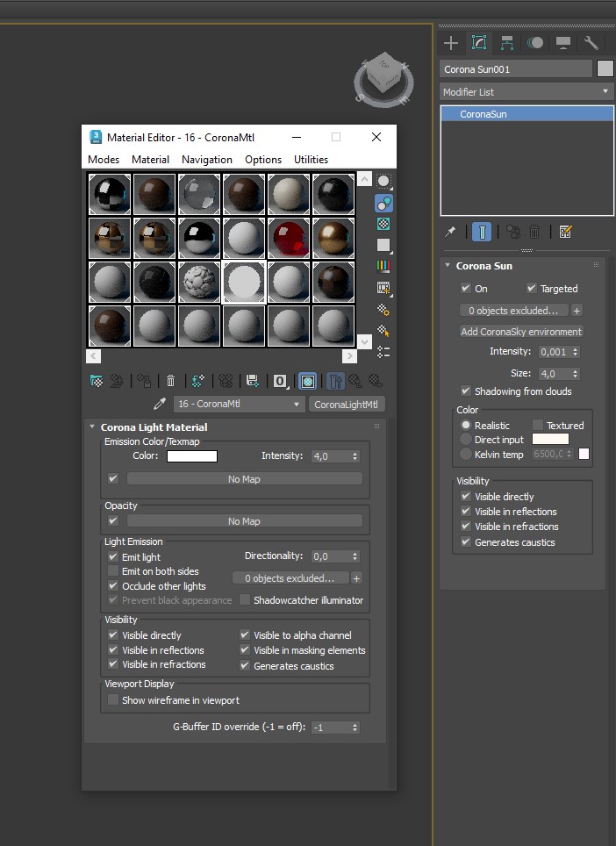Open the Motion panel tab
This screenshot has width=616, height=846.
(535, 43)
